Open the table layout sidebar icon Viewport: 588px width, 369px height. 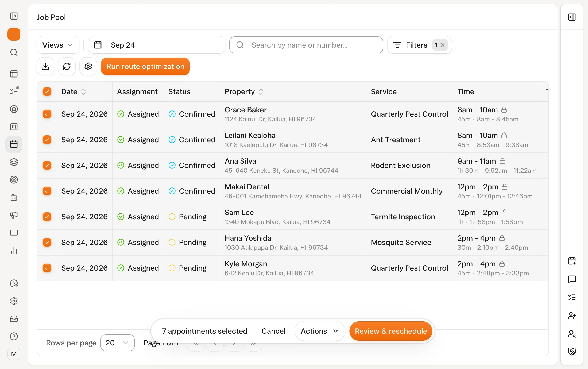14,74
